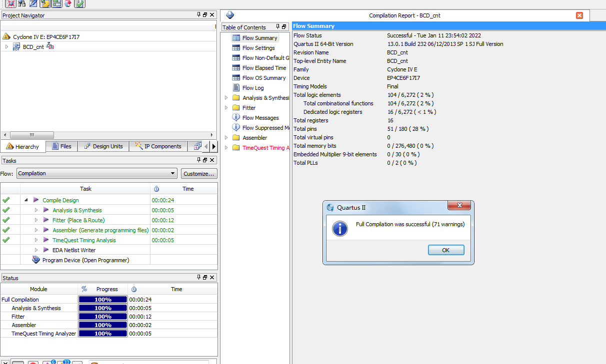Pin the Tasks panel
Image resolution: width=606 pixels, height=364 pixels.
(198, 160)
